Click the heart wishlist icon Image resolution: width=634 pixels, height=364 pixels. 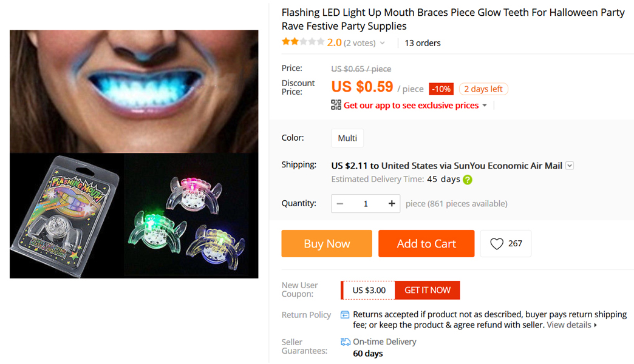pos(497,243)
